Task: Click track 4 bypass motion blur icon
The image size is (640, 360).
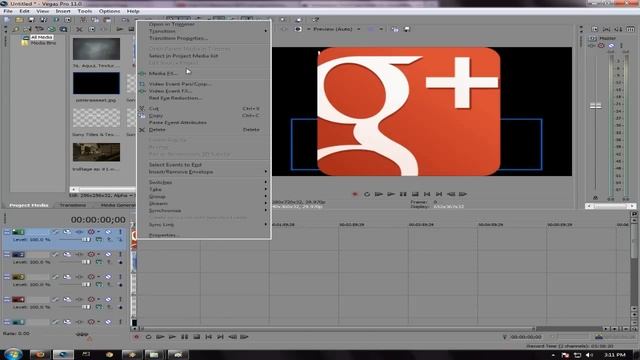Action: point(55,299)
